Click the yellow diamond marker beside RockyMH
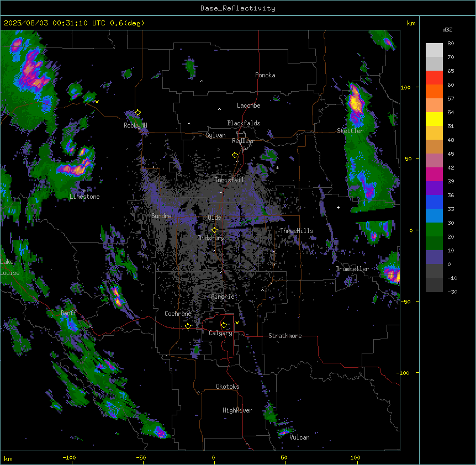 tap(137, 113)
